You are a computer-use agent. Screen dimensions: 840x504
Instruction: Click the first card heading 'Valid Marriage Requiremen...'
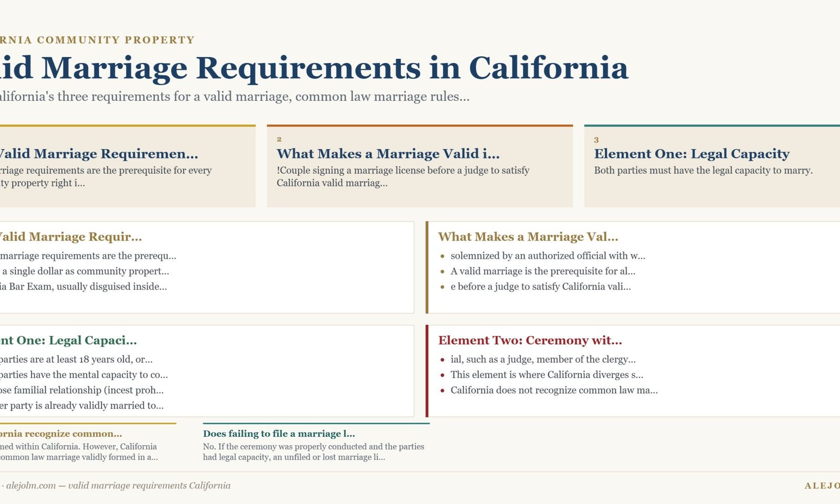click(x=99, y=154)
